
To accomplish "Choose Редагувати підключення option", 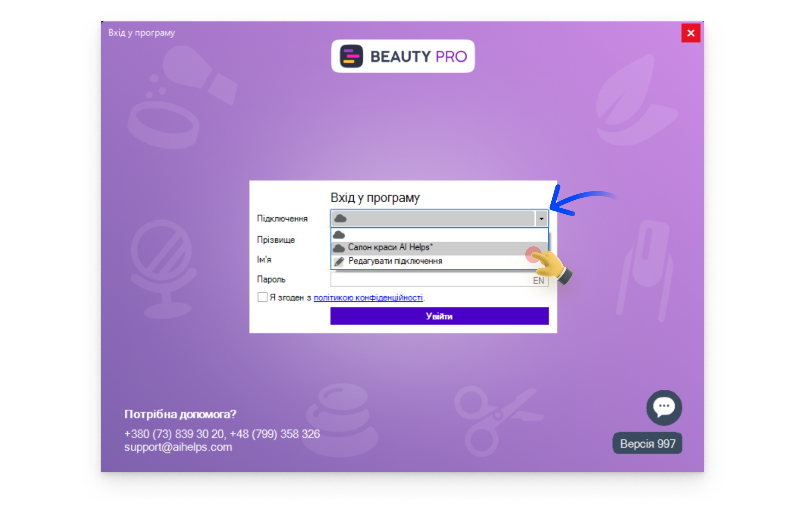I will tap(439, 261).
